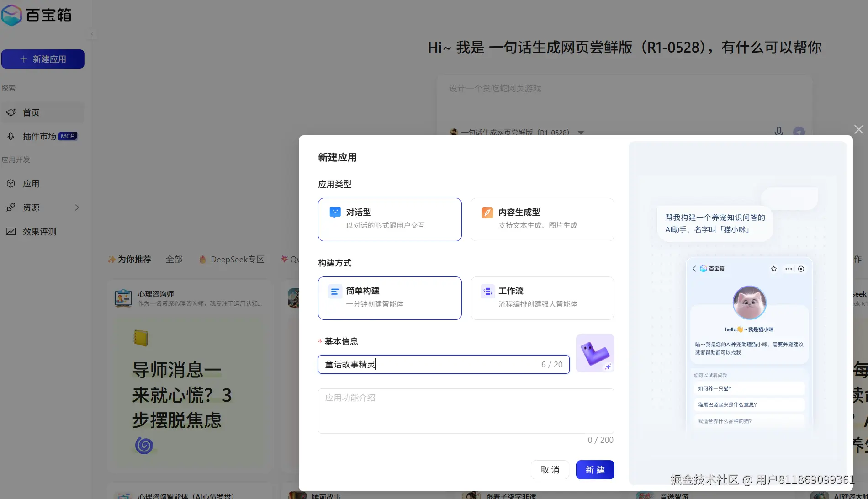Open 效果评测 in the sidebar

pyautogui.click(x=43, y=232)
